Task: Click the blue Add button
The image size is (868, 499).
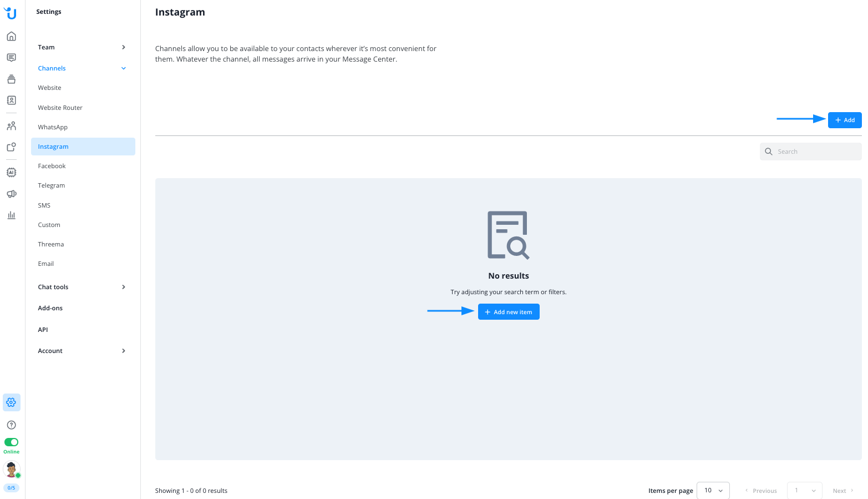Action: point(845,120)
